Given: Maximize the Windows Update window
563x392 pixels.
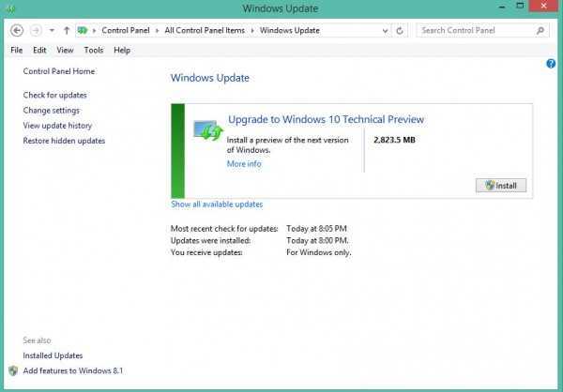Looking at the screenshot, I should [520, 7].
